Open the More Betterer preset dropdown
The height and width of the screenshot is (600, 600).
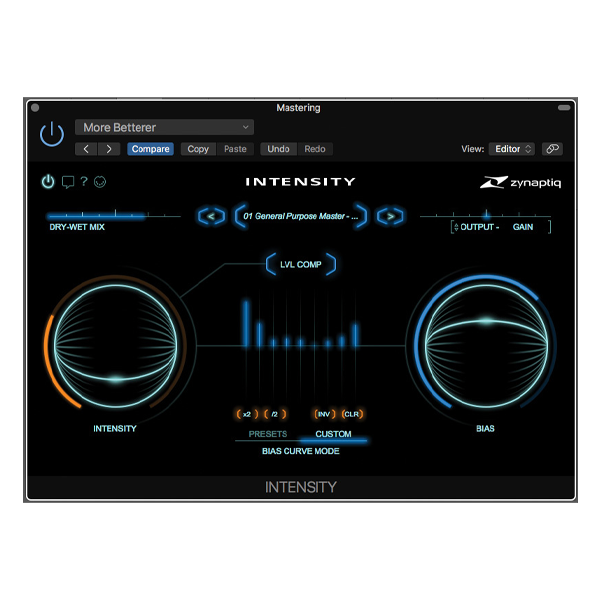(x=164, y=127)
